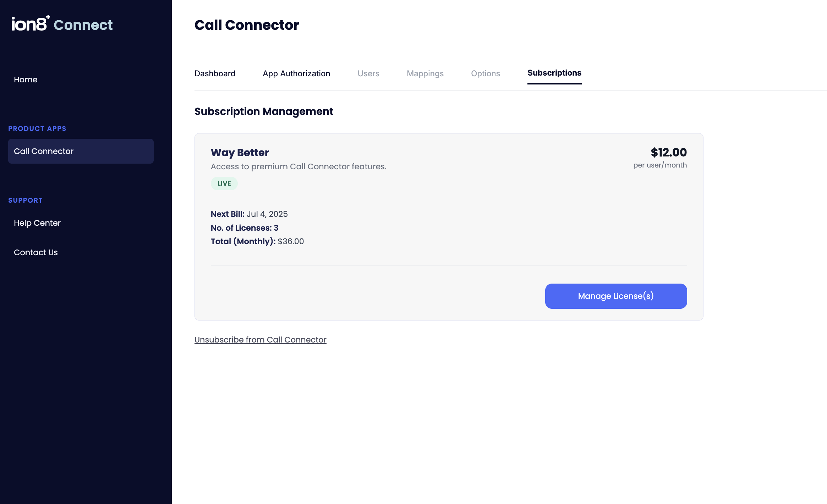827x504 pixels.
Task: Select the Options tab
Action: (486, 73)
